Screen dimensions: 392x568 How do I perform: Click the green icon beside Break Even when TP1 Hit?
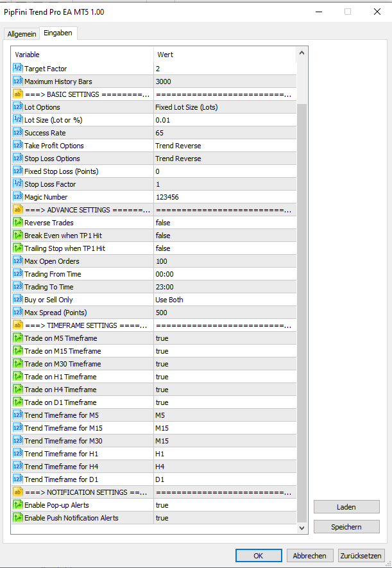point(18,235)
